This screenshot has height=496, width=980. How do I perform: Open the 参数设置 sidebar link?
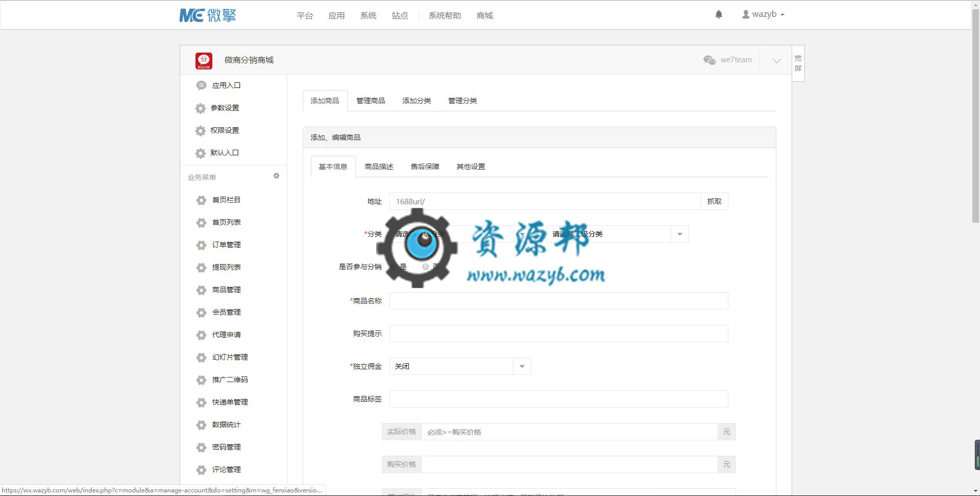(x=225, y=108)
